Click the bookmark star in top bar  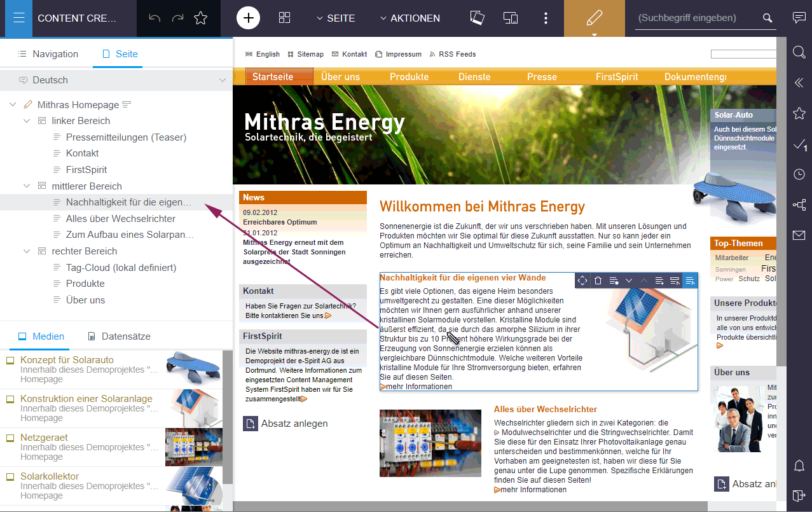pos(200,18)
